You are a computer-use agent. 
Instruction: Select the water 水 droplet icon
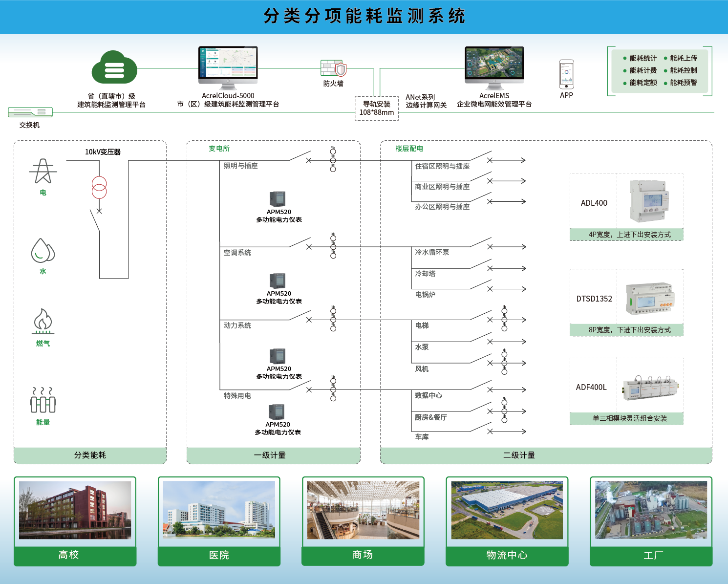(43, 251)
